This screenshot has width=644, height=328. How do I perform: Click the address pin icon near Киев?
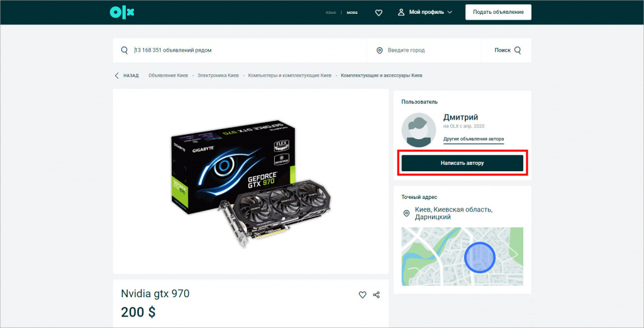[407, 213]
